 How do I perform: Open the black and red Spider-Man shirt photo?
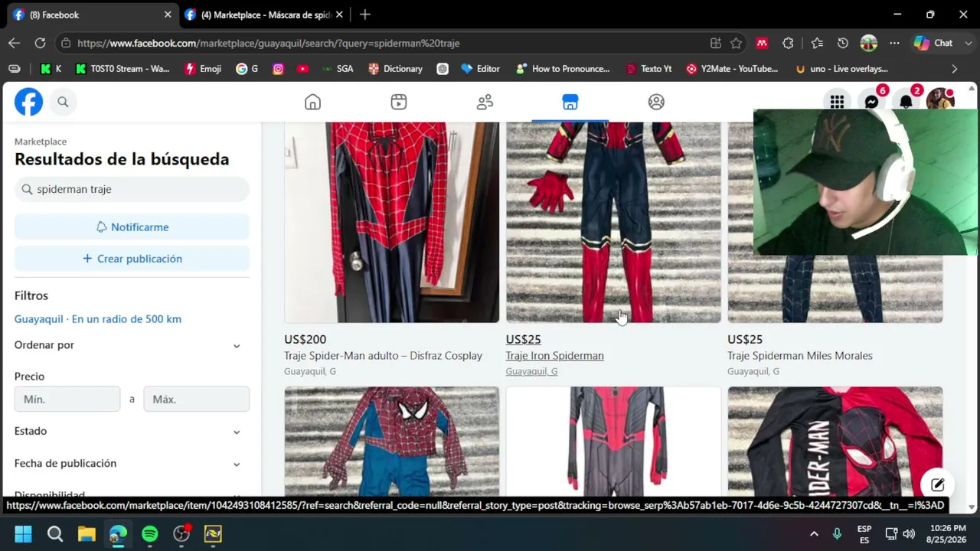[835, 442]
